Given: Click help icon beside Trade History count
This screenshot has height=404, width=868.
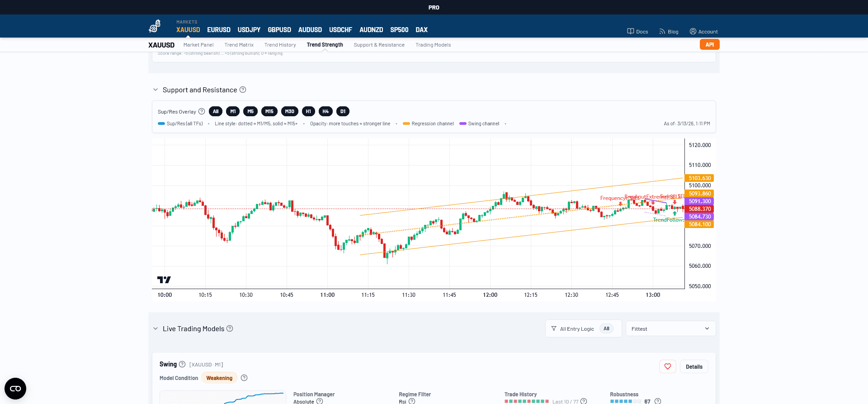Looking at the screenshot, I should click(x=584, y=401).
